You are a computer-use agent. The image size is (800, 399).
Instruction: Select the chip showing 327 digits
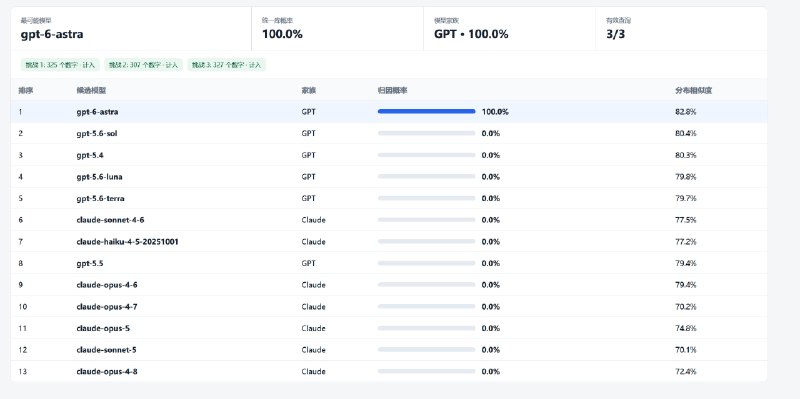(227, 65)
